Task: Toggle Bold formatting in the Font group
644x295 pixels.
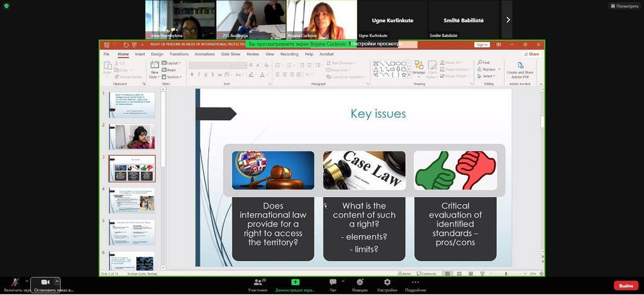Action: (x=191, y=74)
